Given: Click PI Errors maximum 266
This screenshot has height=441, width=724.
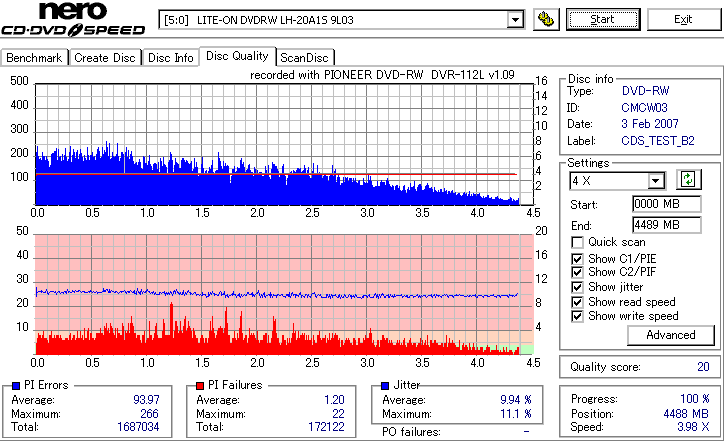Looking at the screenshot, I should click(149, 413).
